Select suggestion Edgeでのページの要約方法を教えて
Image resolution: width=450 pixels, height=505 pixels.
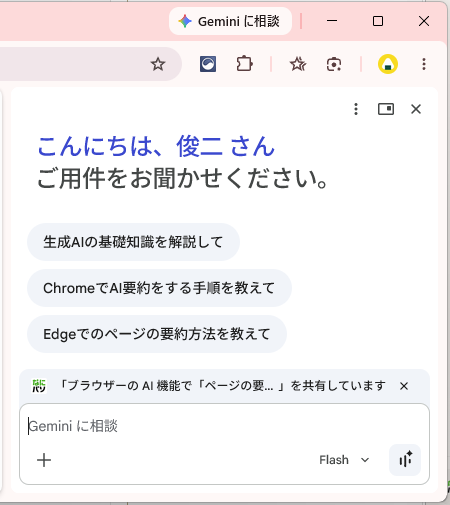157,334
